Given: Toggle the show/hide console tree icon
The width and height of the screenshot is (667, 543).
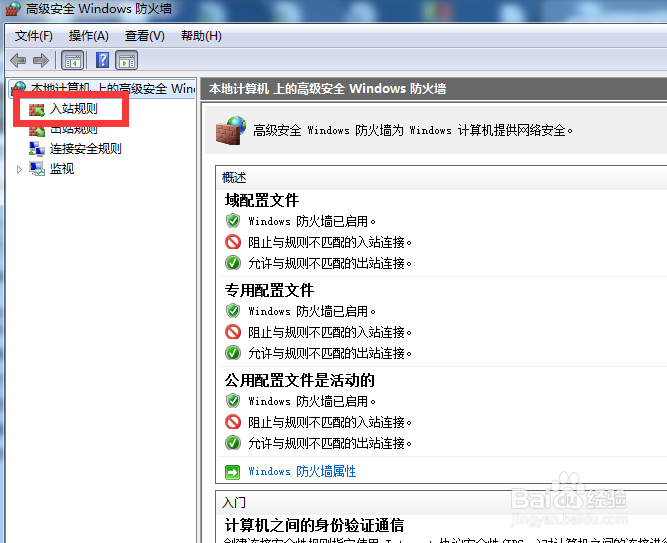Looking at the screenshot, I should point(73,60).
